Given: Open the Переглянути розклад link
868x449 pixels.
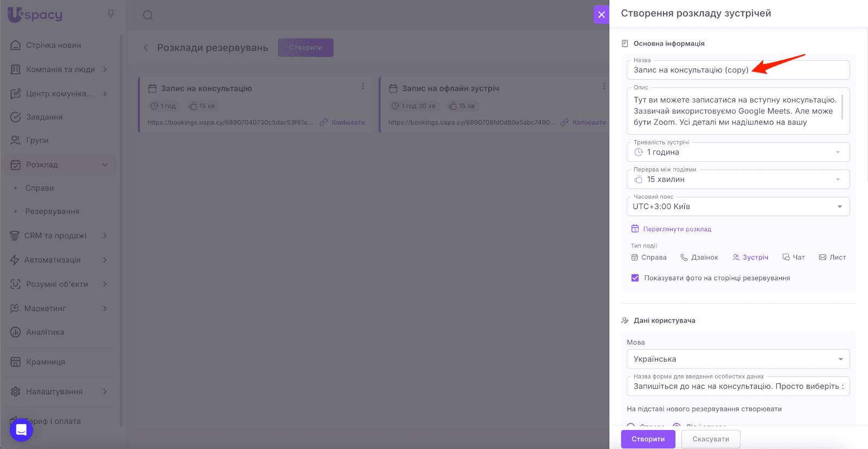Looking at the screenshot, I should tap(671, 229).
